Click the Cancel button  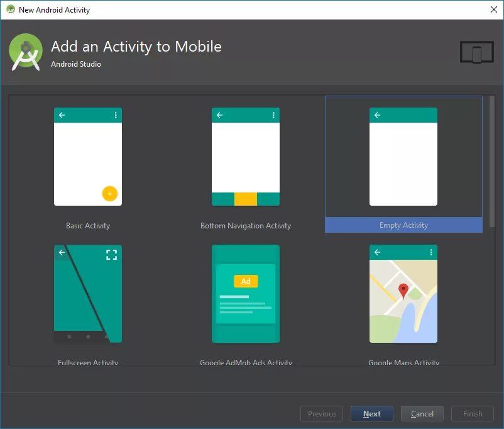coord(422,413)
